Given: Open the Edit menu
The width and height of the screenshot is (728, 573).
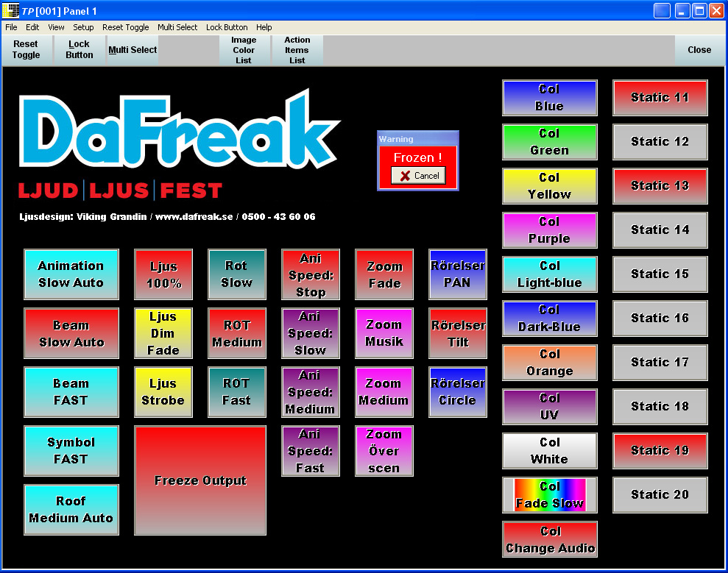Looking at the screenshot, I should click(32, 27).
